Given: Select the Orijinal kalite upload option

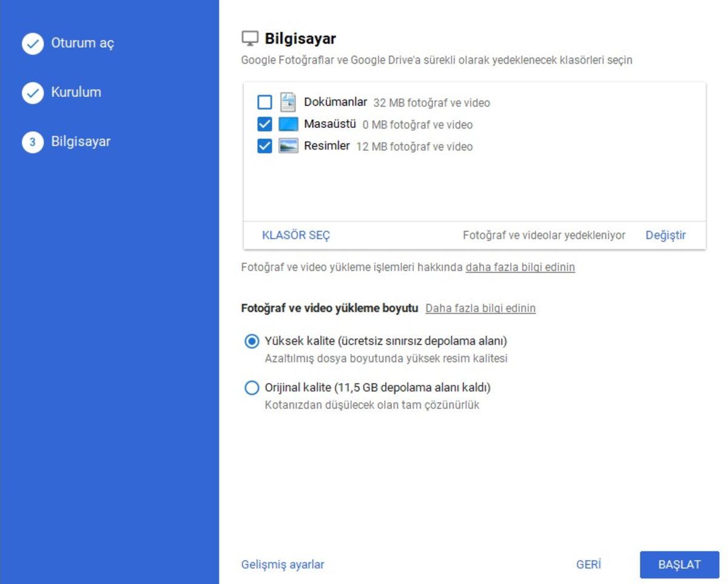Looking at the screenshot, I should coord(251,388).
